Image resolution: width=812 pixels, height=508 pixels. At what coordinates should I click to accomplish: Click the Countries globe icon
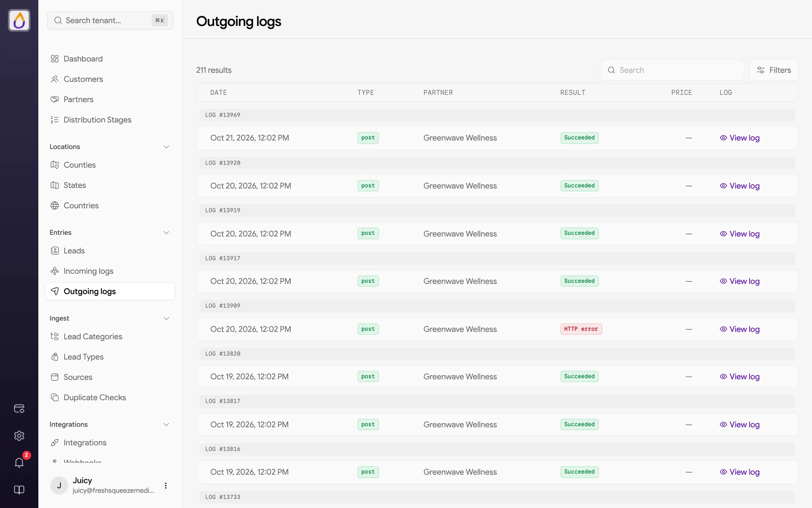coord(55,206)
